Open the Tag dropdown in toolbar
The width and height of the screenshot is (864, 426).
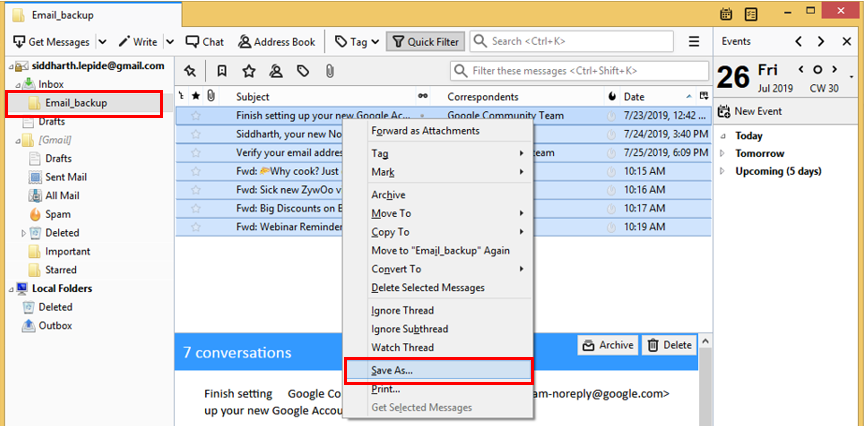click(x=357, y=42)
